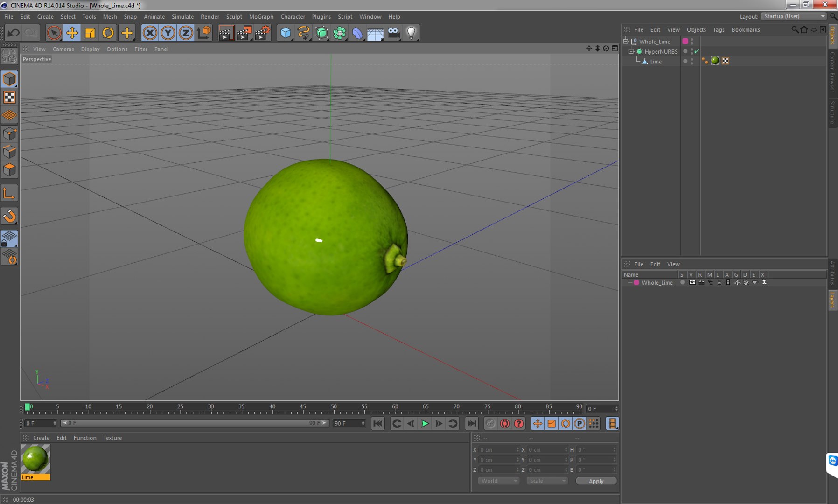The image size is (838, 504).
Task: Open the MoGraph menu
Action: pyautogui.click(x=261, y=17)
